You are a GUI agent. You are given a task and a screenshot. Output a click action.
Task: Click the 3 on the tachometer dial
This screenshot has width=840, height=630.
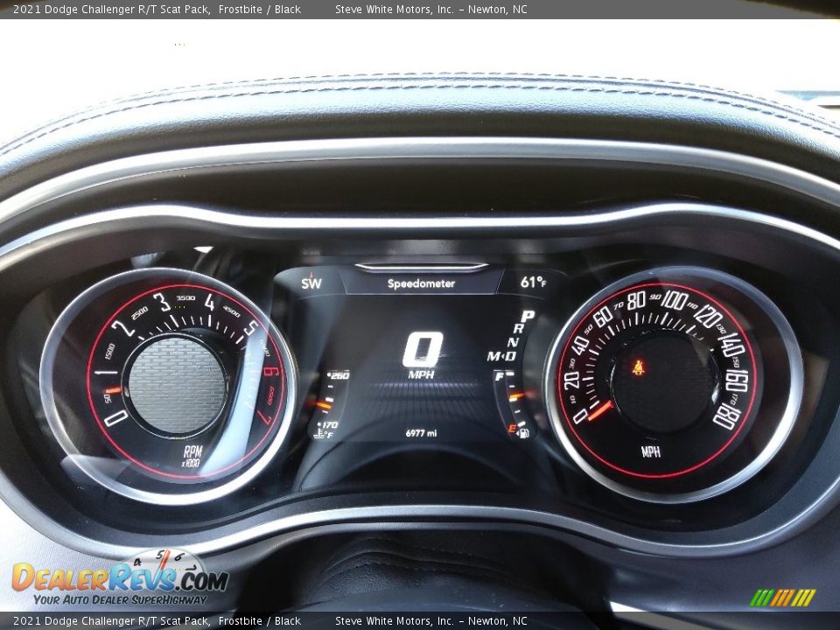[162, 302]
